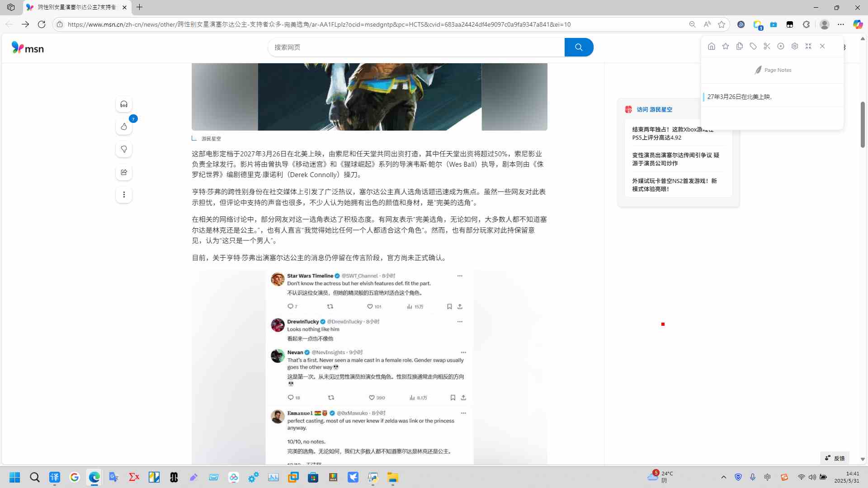Click the taskbar weather widget 24°C

click(660, 477)
